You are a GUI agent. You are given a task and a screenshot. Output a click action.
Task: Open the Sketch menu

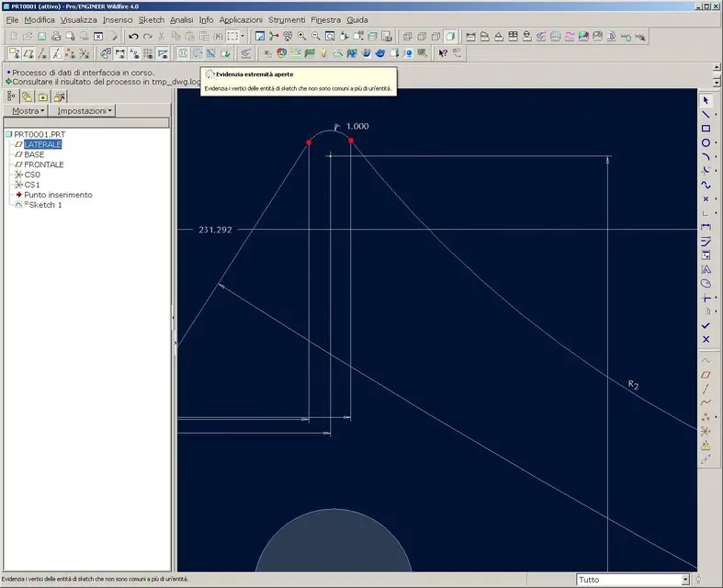pos(151,19)
